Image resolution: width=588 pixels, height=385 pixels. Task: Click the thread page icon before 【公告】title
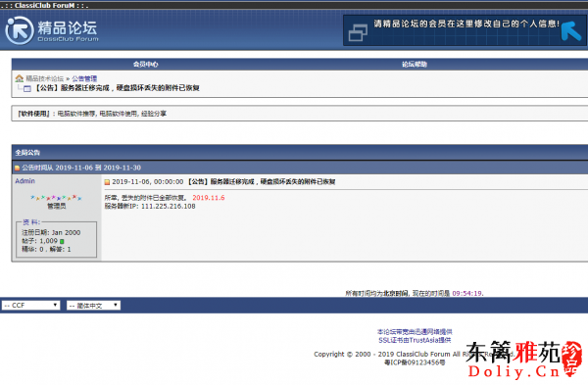[27, 88]
